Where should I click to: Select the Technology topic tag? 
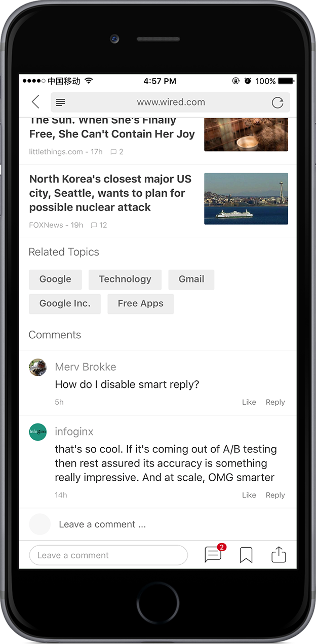click(125, 279)
